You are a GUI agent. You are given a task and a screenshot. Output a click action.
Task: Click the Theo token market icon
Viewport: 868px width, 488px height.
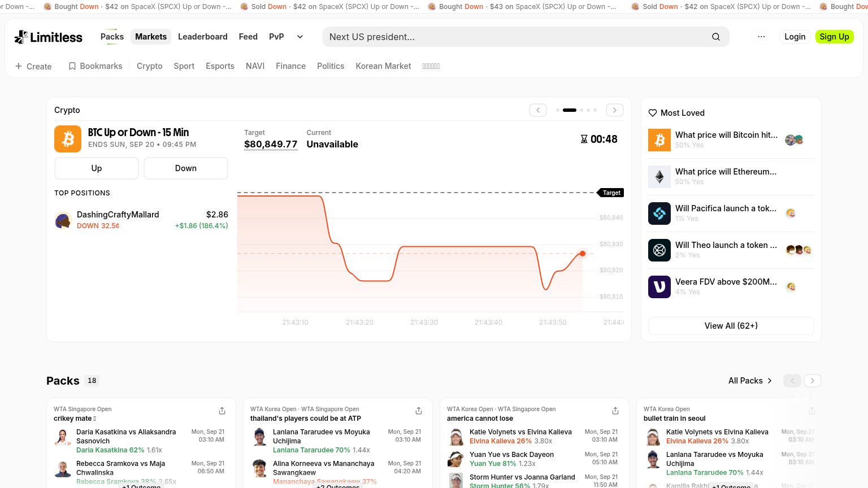(659, 250)
